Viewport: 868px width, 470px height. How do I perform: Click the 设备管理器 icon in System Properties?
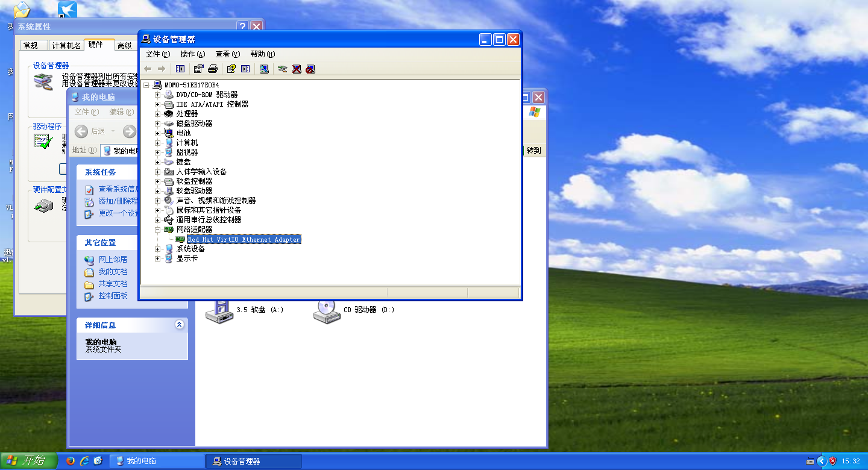tap(43, 82)
